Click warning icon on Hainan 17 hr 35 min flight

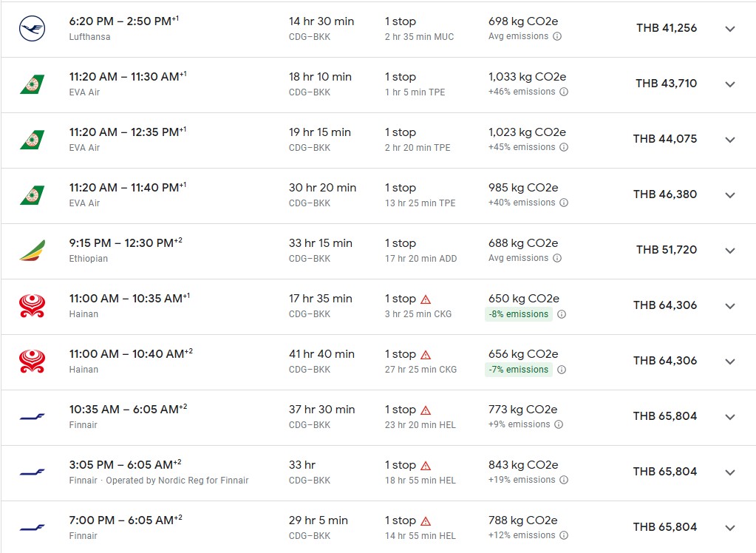(426, 299)
